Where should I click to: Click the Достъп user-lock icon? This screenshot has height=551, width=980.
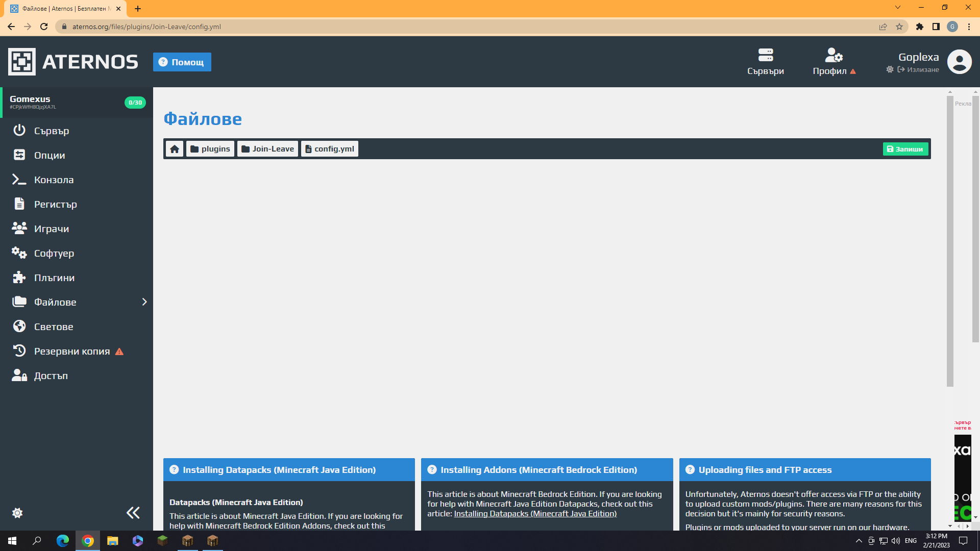coord(19,375)
